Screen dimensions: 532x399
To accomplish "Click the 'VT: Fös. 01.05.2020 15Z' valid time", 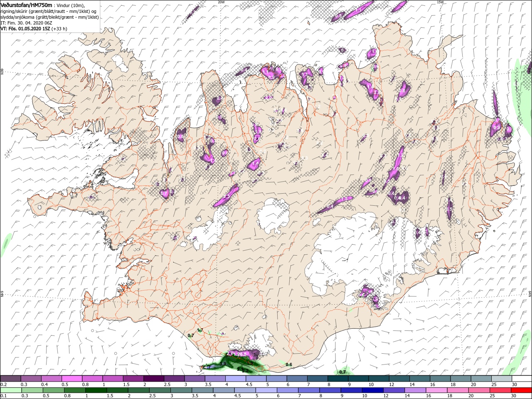I will [x=25, y=29].
